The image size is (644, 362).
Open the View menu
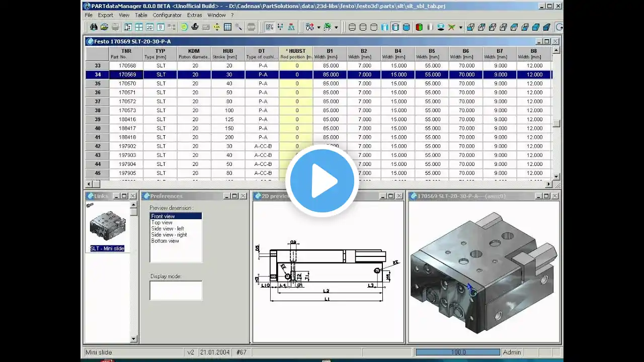[124, 15]
